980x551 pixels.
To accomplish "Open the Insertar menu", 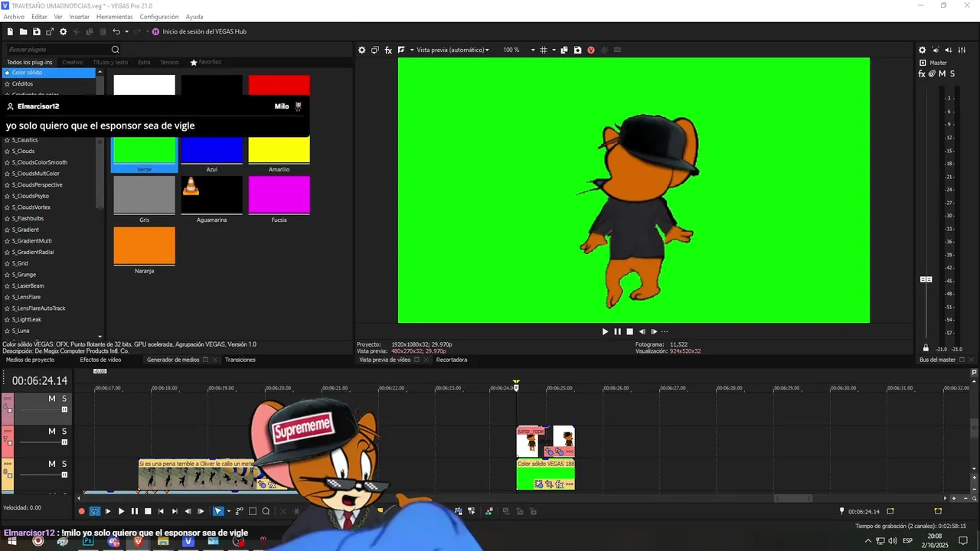I will [80, 17].
